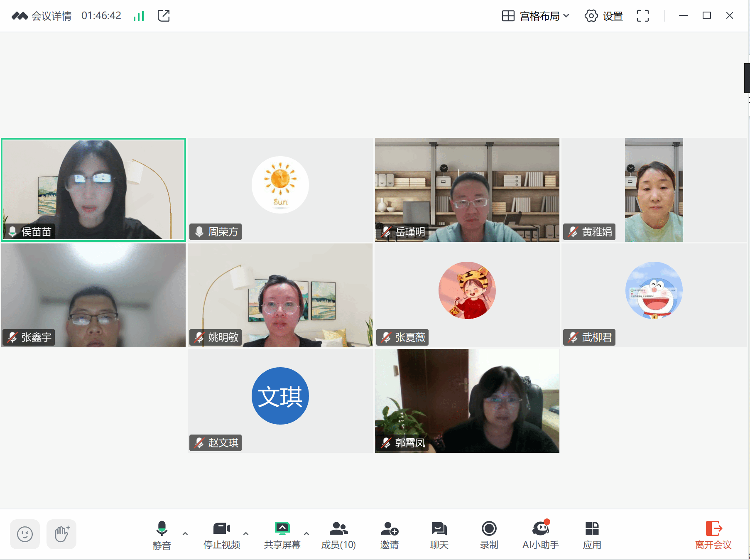Image resolution: width=750 pixels, height=560 pixels.
Task: Click the right edge scrollbar handle
Action: coord(747,78)
